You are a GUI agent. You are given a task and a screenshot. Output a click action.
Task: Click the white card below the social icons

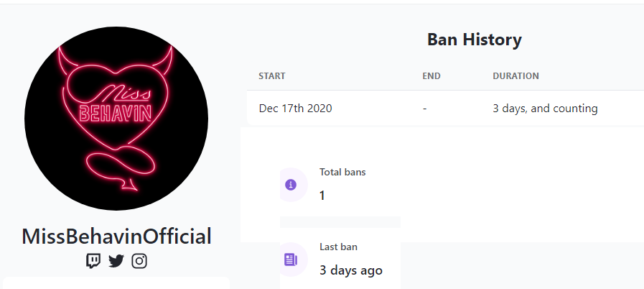(116, 283)
